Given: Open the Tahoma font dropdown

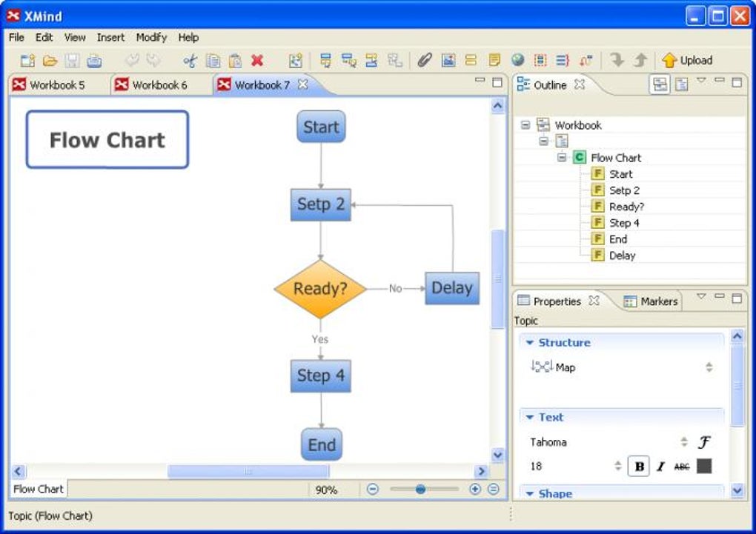Looking at the screenshot, I should (683, 442).
